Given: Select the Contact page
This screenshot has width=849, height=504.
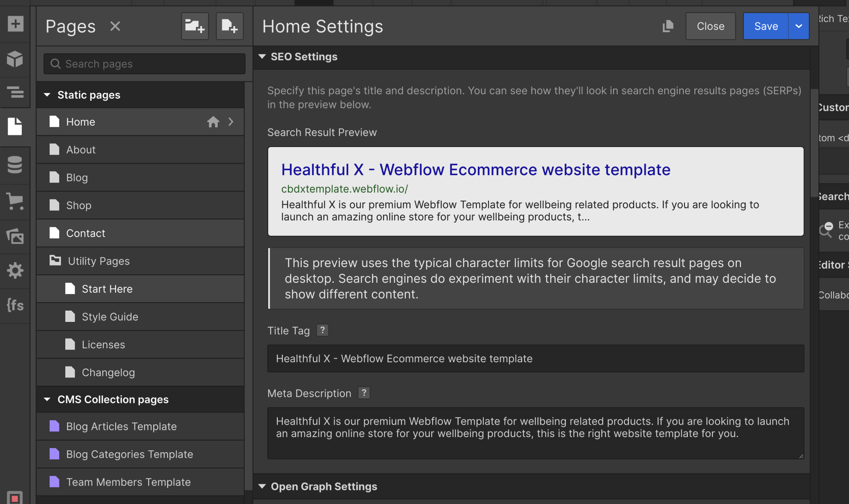Looking at the screenshot, I should coord(140,233).
